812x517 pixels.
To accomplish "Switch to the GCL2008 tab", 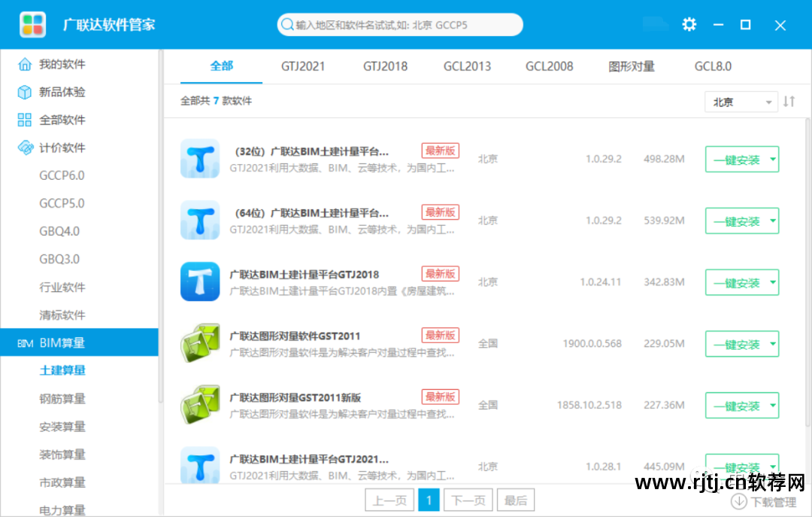I will (550, 66).
